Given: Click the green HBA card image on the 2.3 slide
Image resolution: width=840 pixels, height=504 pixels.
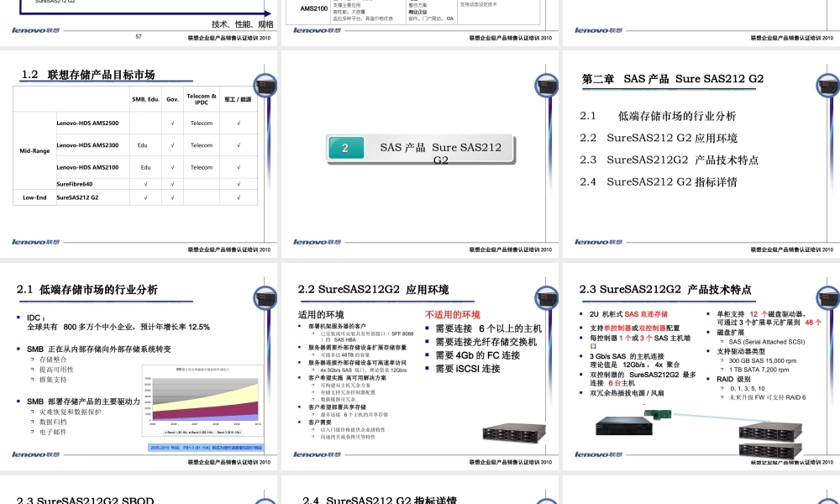Looking at the screenshot, I should coord(658,413).
